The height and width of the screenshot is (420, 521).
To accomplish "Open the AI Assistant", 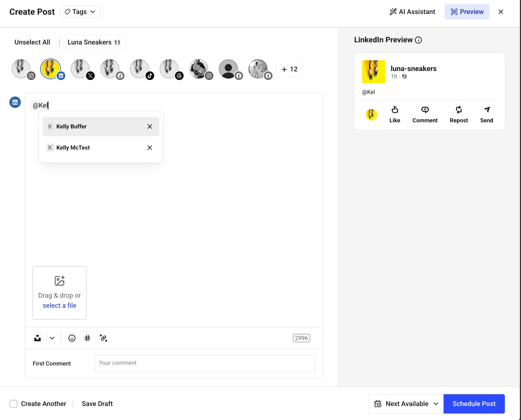I will (x=412, y=11).
